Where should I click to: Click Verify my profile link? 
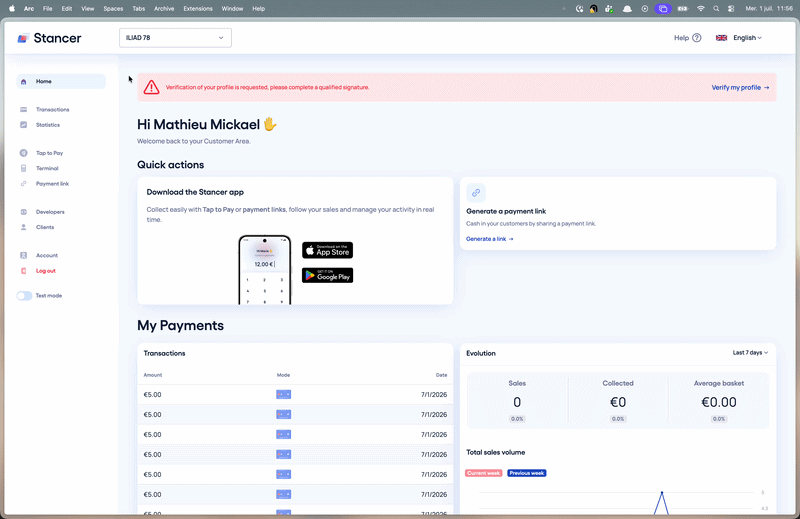(x=740, y=88)
